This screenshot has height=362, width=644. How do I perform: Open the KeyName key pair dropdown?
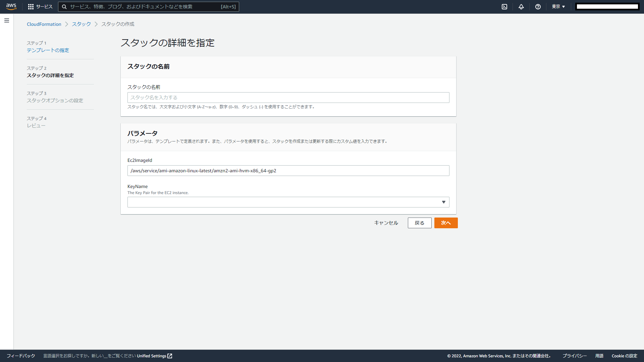click(x=288, y=202)
